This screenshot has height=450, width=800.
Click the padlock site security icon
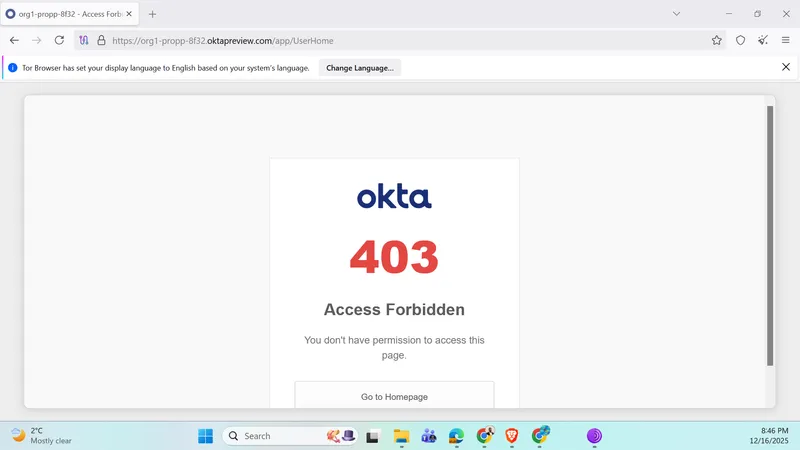[101, 40]
